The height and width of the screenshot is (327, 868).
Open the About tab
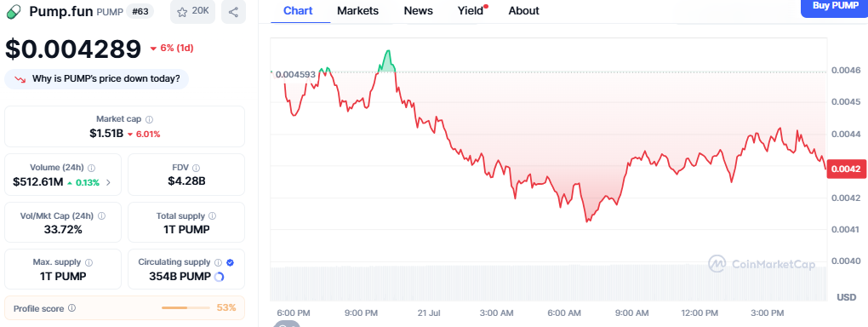(523, 10)
